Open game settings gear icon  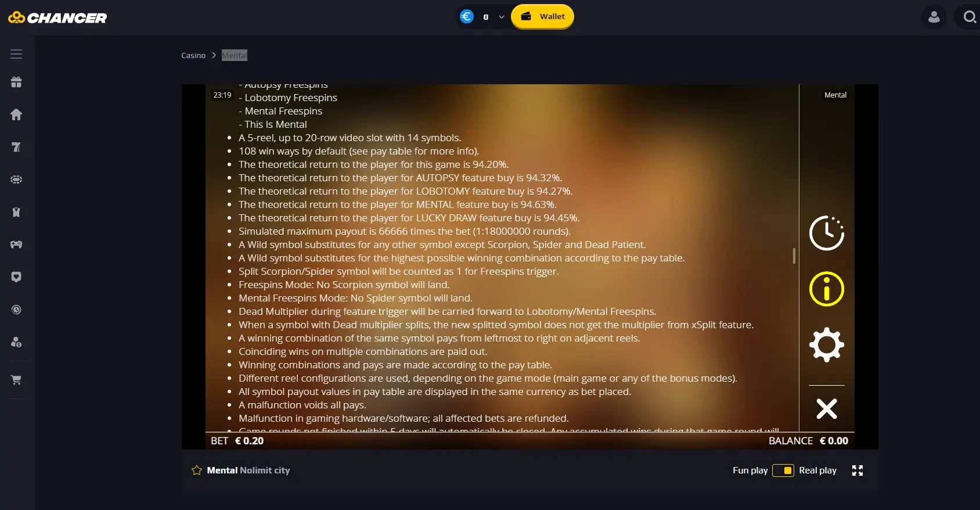click(x=827, y=345)
